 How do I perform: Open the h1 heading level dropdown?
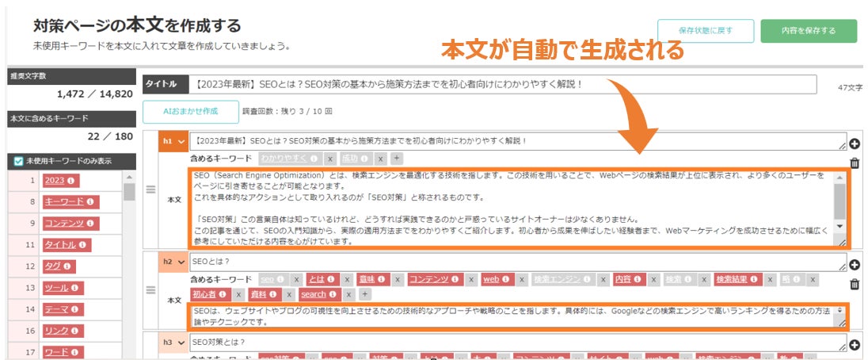pyautogui.click(x=173, y=142)
